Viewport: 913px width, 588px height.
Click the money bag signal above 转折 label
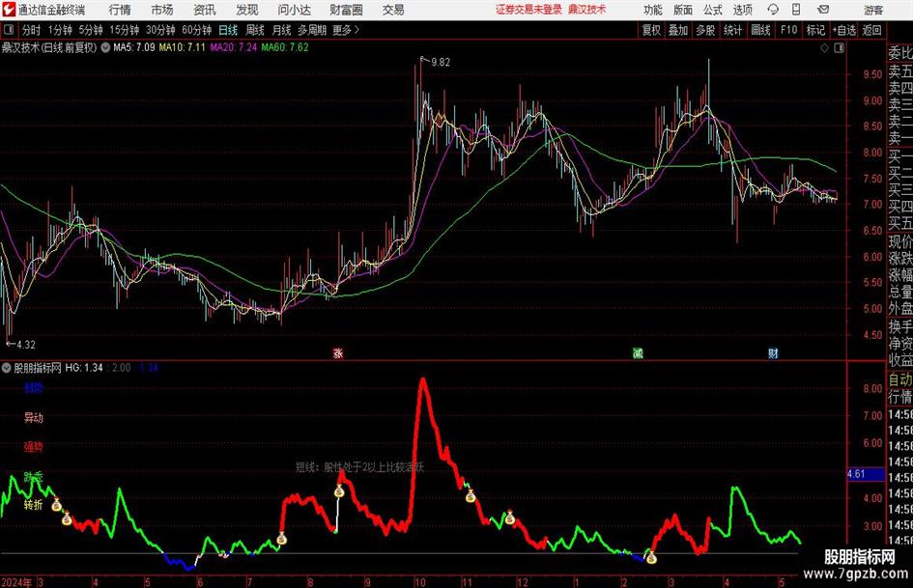(56, 504)
